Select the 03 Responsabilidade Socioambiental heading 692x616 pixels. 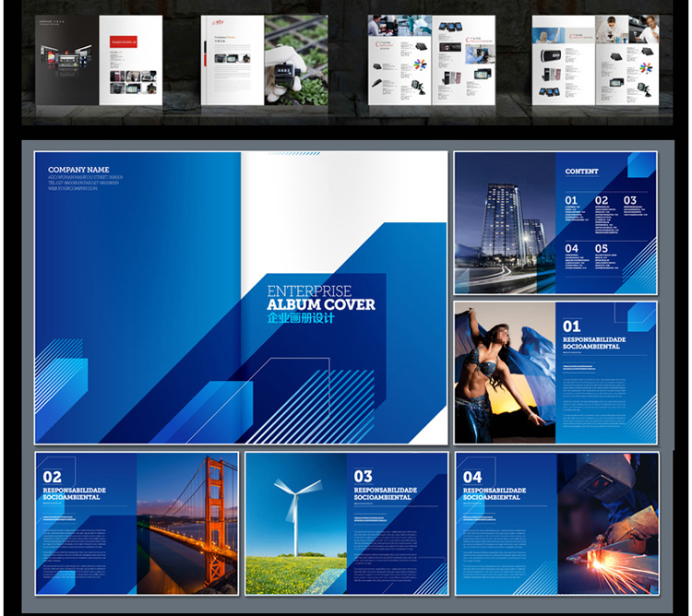click(385, 485)
